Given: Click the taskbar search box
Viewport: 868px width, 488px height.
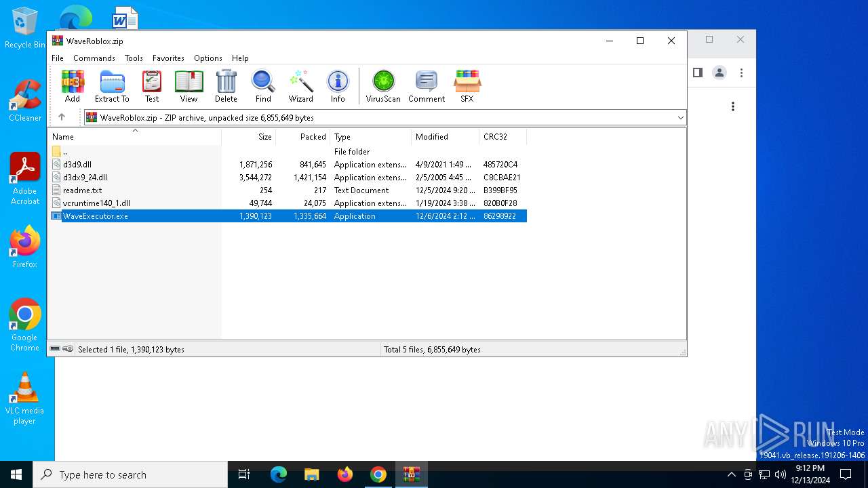Looking at the screenshot, I should (130, 474).
